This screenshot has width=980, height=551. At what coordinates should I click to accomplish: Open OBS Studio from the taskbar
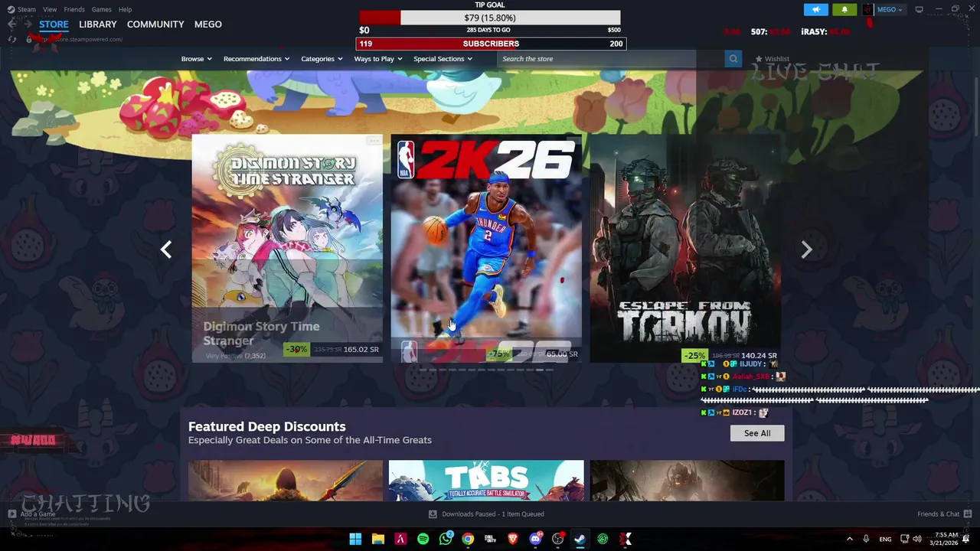[558, 539]
